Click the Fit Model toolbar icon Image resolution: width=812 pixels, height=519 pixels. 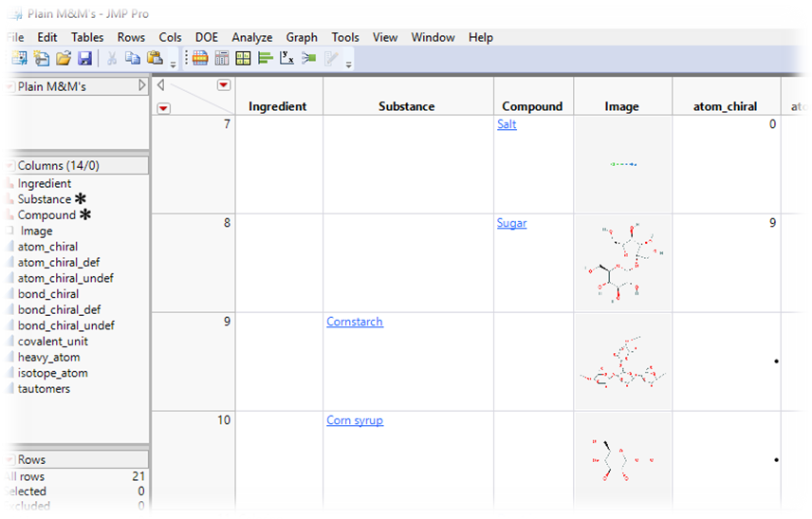[309, 58]
